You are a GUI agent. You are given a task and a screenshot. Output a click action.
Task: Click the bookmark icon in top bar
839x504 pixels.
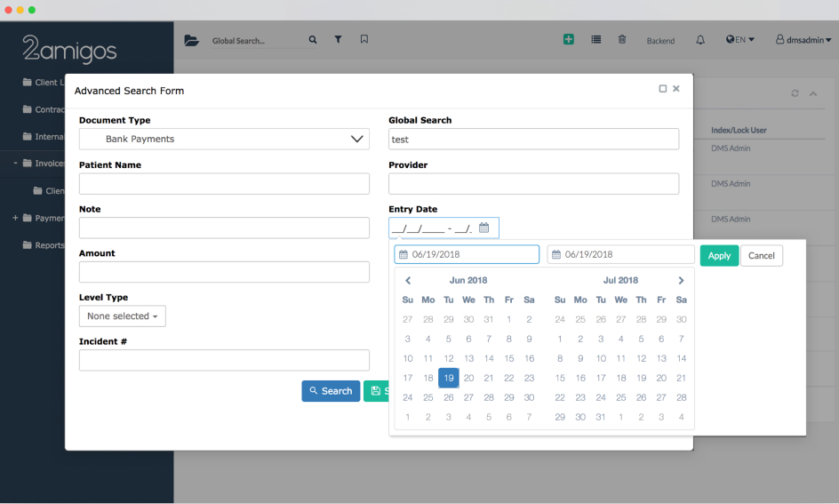364,40
